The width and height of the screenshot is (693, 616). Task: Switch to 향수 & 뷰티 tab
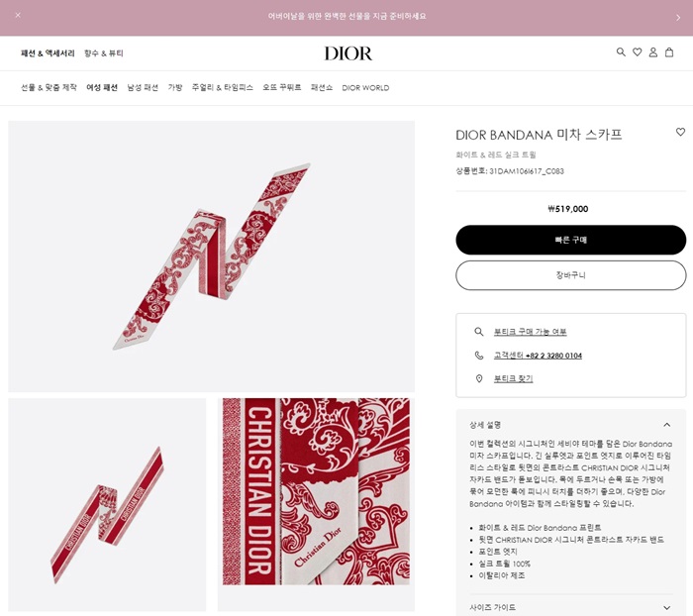tap(104, 53)
